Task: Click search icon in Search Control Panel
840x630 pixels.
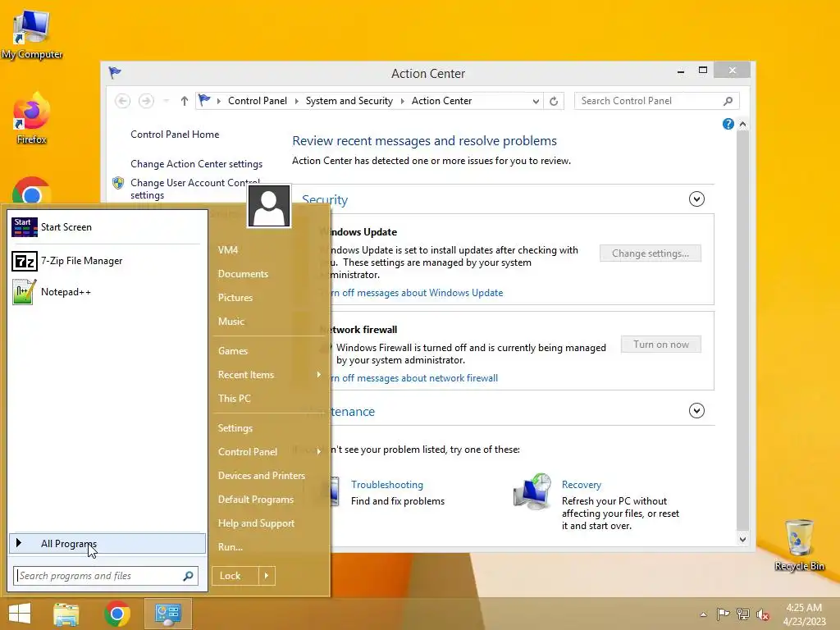Action: click(728, 101)
